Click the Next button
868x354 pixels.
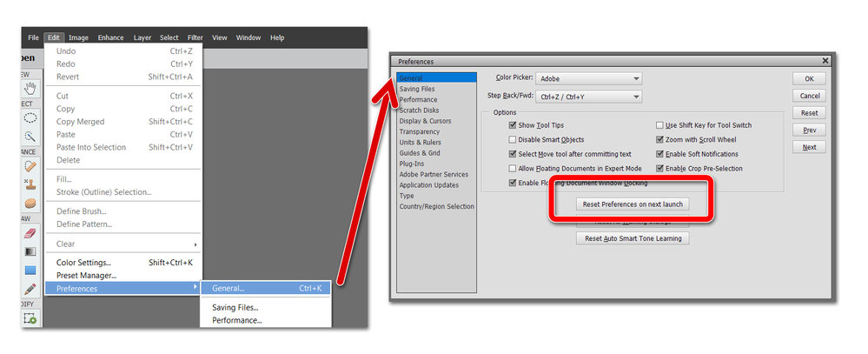click(x=809, y=147)
